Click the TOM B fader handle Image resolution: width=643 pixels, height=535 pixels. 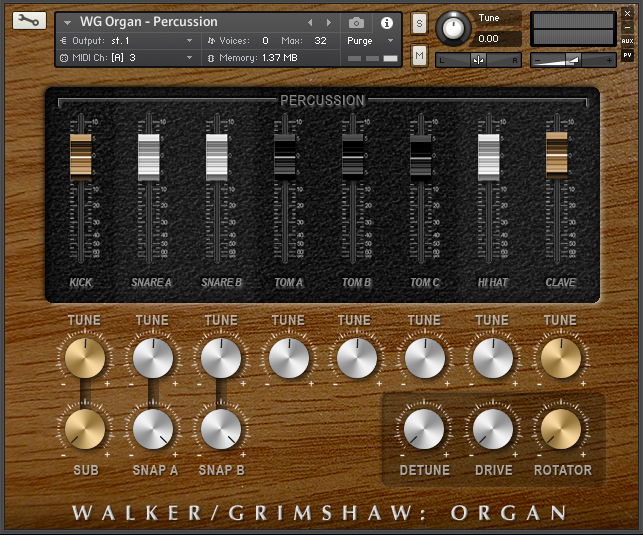tap(353, 157)
